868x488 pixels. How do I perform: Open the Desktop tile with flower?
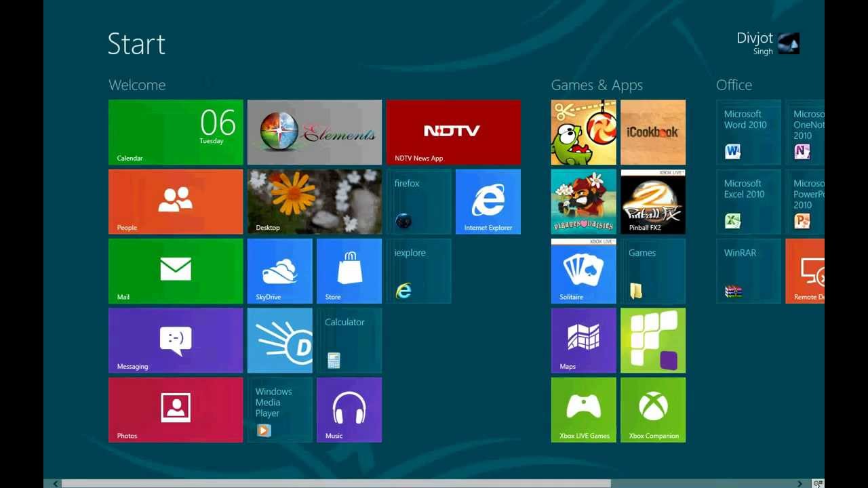315,202
